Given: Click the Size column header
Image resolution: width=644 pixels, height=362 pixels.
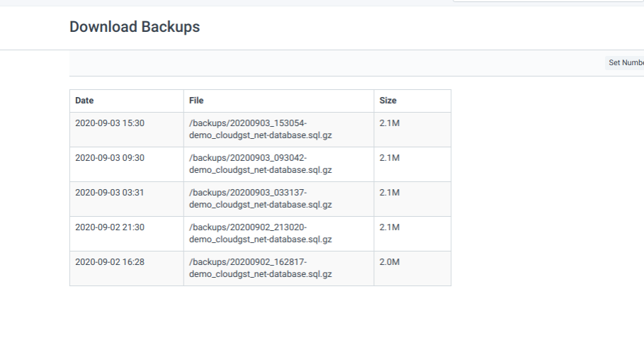Looking at the screenshot, I should pyautogui.click(x=388, y=101).
